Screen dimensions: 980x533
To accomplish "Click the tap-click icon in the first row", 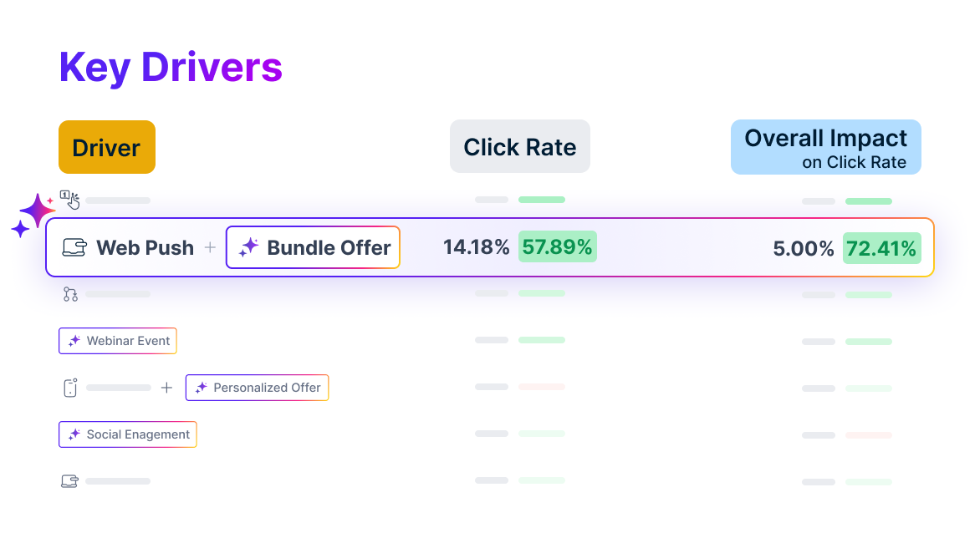I will (70, 200).
